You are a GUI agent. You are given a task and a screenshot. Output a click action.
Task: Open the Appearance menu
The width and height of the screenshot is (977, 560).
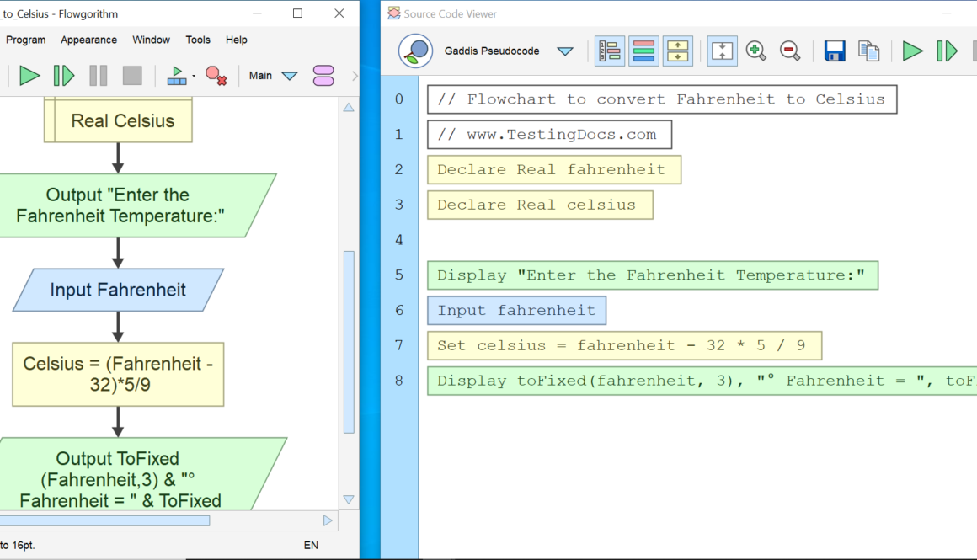click(x=88, y=40)
